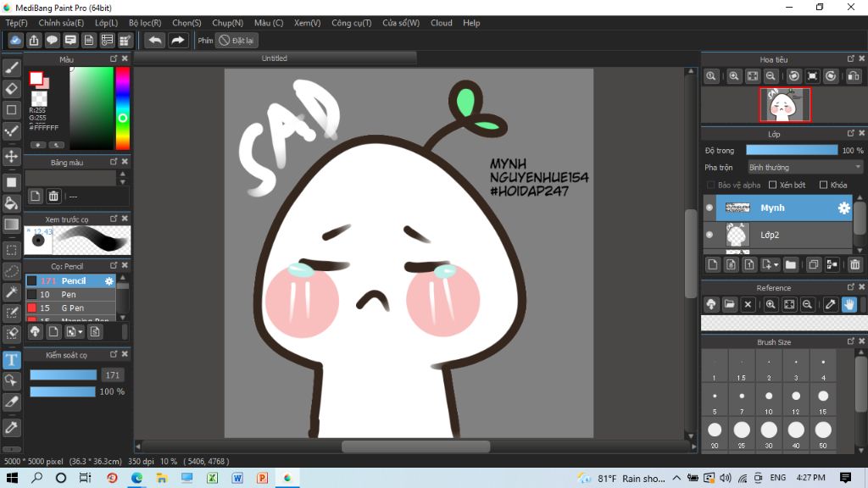Choose brush size 10 preset
Image resolution: width=868 pixels, height=488 pixels.
769,396
